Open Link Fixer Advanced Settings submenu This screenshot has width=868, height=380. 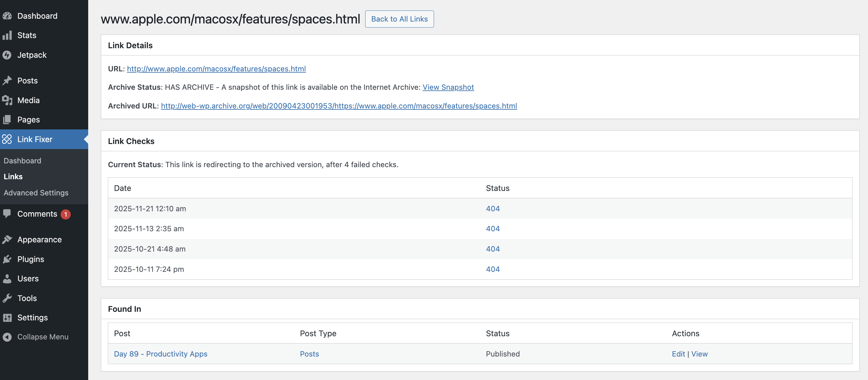point(36,193)
